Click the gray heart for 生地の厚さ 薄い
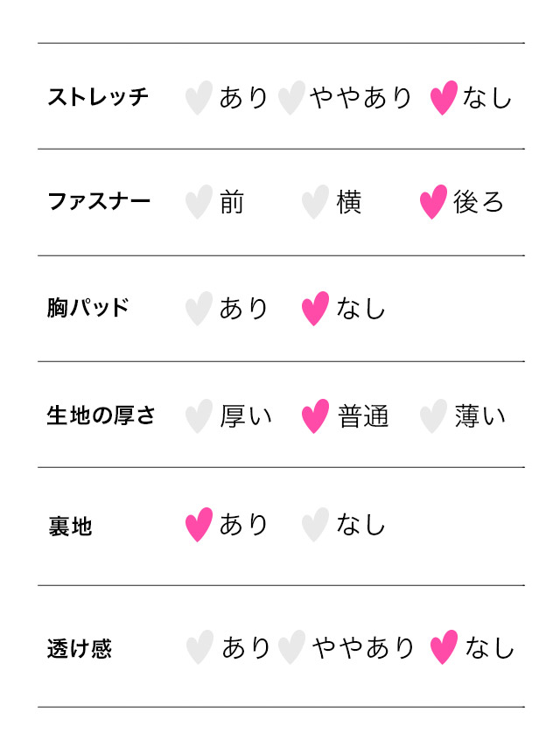Image resolution: width=560 pixels, height=747 pixels. point(433,415)
